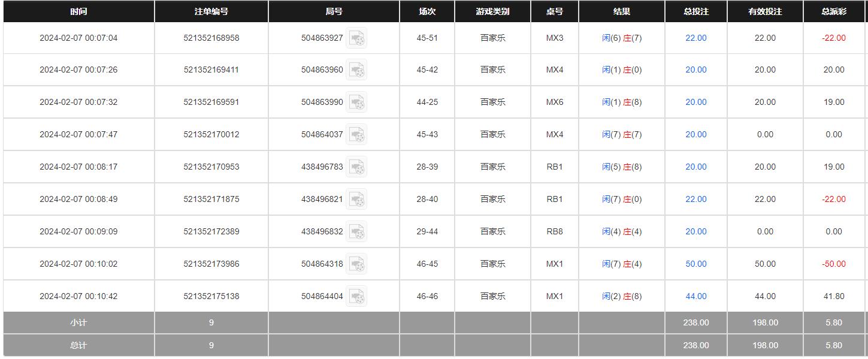Click the 小计 subtotal row label
The width and height of the screenshot is (868, 359).
[78, 322]
